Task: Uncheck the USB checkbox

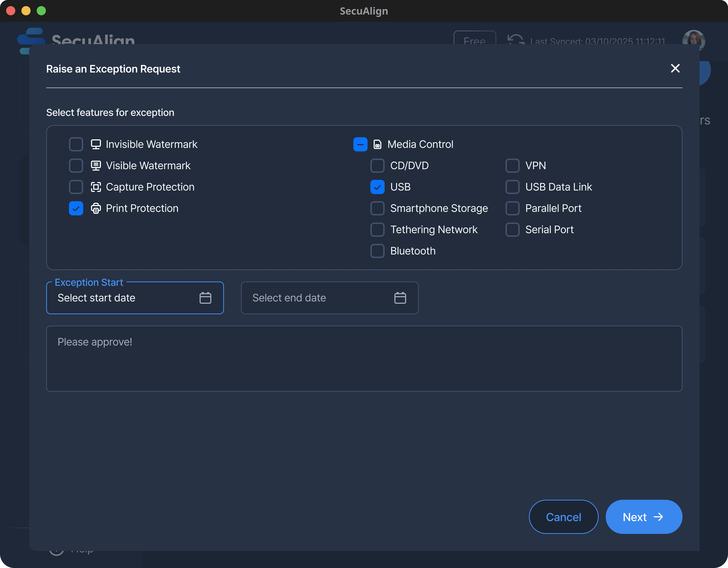Action: [x=377, y=187]
